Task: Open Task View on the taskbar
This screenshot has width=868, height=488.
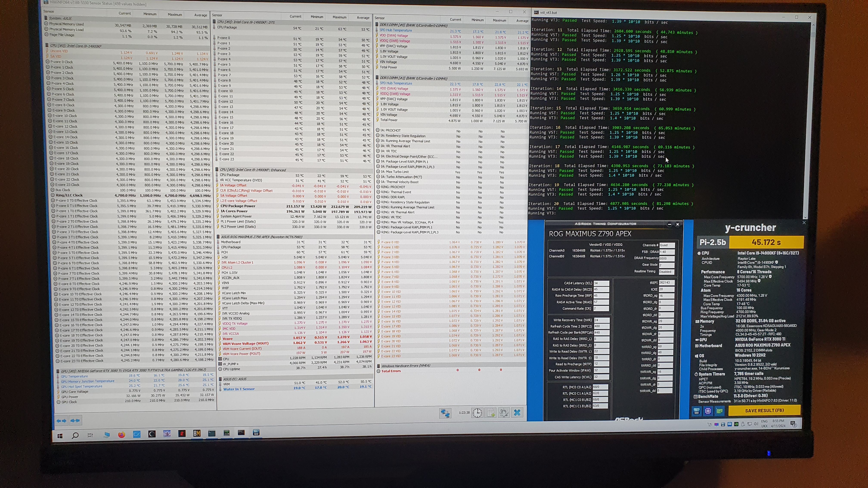Action: [90, 435]
